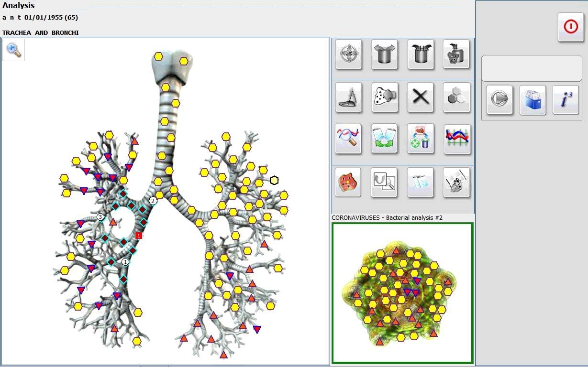Click the two clipboards with green arrows
The image size is (588, 367).
(385, 139)
